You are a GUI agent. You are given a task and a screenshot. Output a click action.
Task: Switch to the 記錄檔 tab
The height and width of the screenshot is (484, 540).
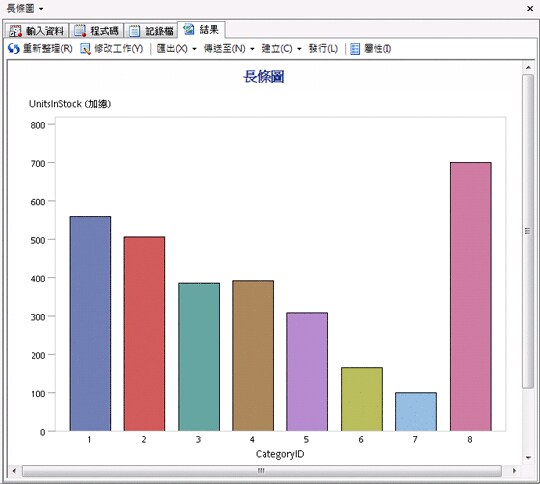click(x=151, y=31)
